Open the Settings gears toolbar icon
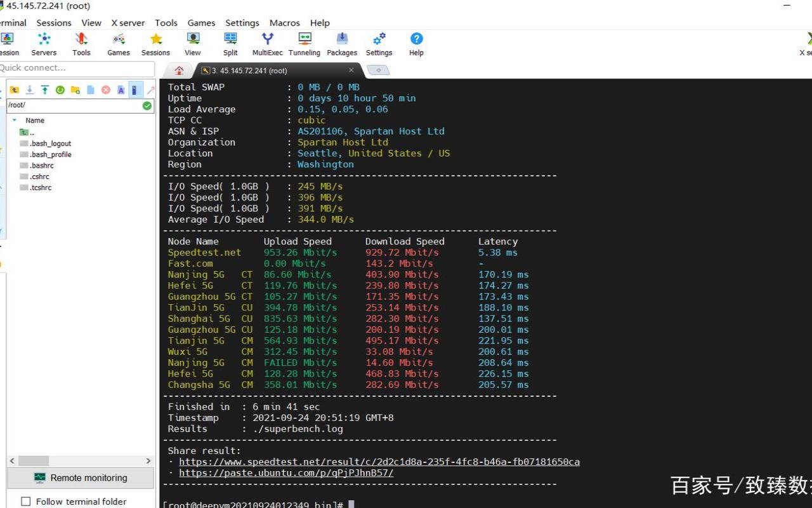This screenshot has height=508, width=812. [379, 44]
